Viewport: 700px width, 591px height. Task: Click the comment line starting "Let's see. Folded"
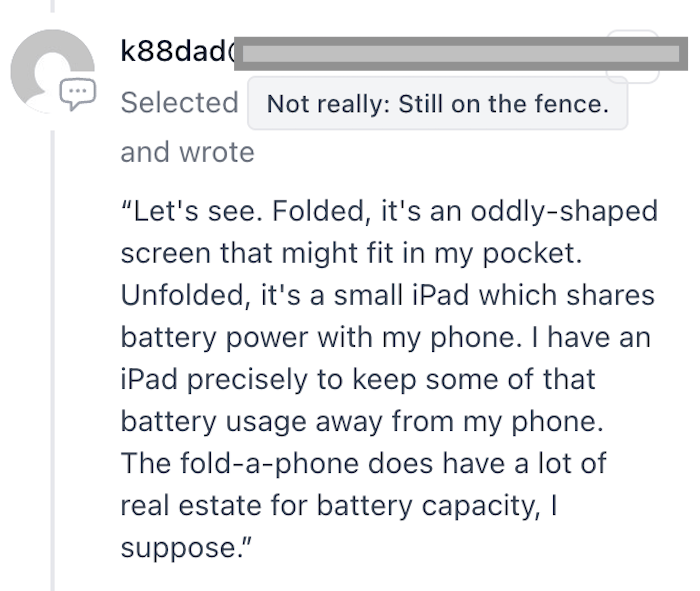tap(389, 211)
